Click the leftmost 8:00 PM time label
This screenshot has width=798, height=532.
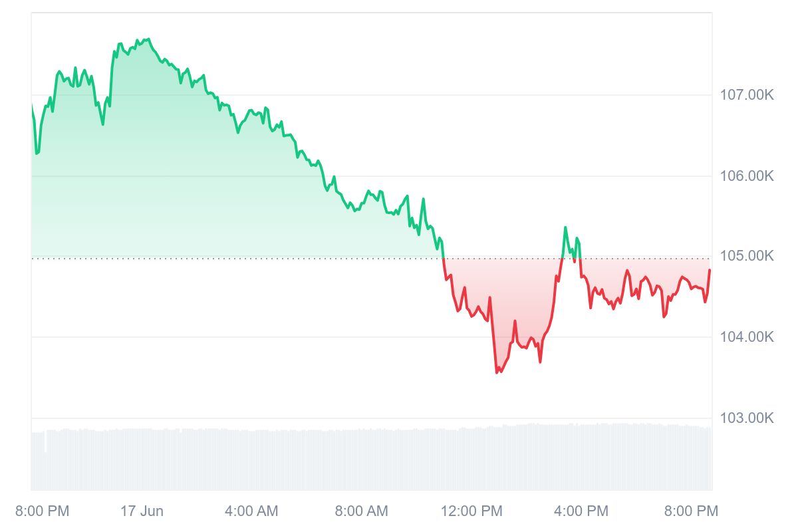[x=42, y=511]
